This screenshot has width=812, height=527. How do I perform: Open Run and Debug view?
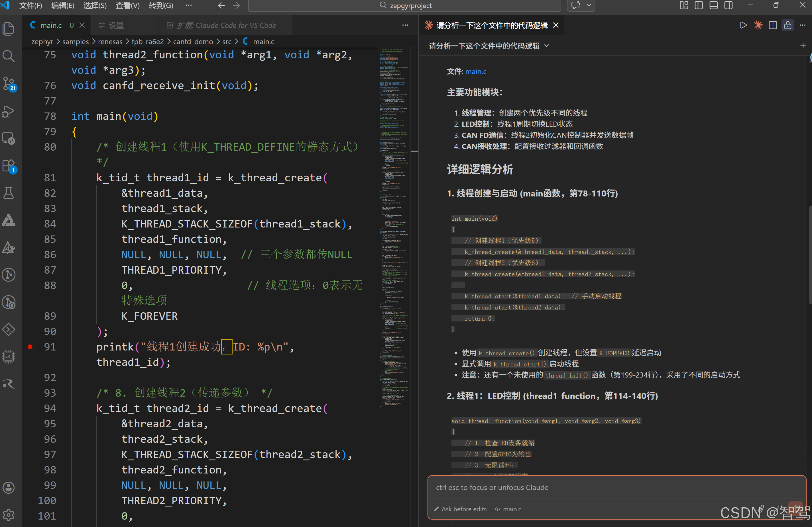[x=9, y=111]
